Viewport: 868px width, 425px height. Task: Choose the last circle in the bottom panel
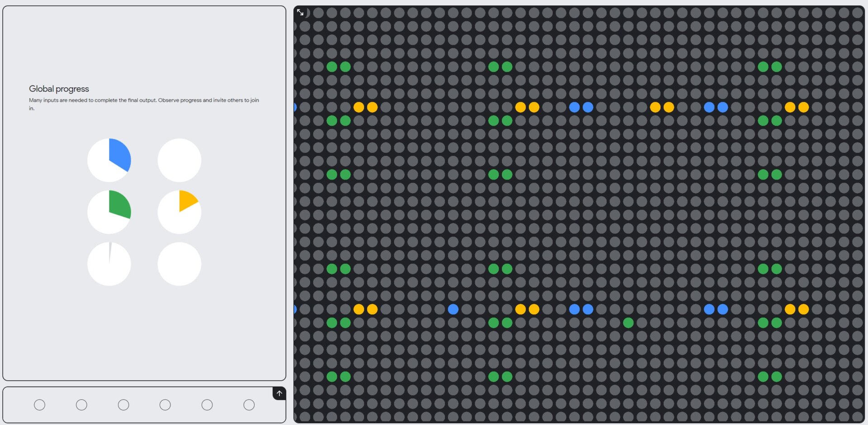(249, 405)
